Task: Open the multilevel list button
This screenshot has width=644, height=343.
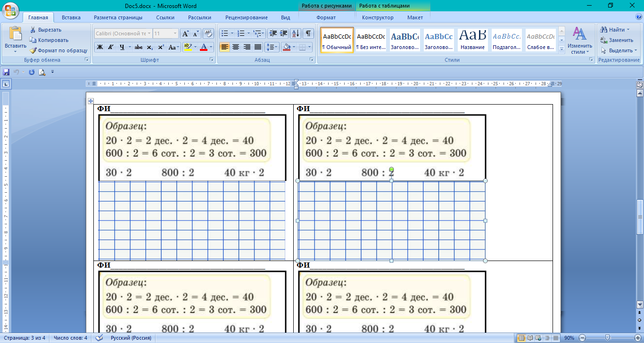Action: [259, 33]
